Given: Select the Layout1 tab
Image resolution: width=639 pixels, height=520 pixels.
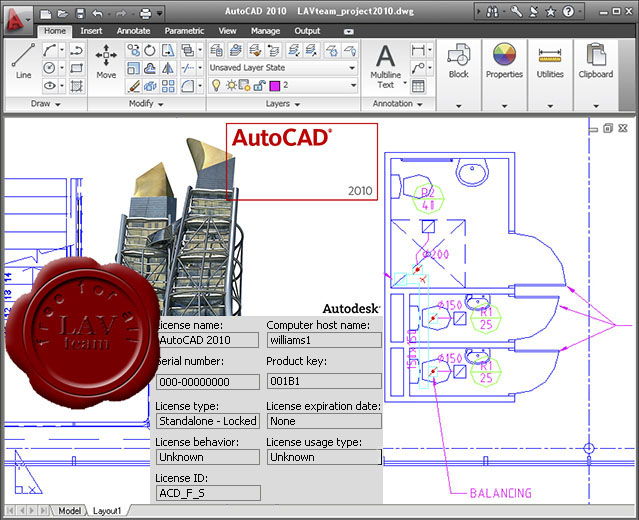Looking at the screenshot, I should pyautogui.click(x=107, y=511).
